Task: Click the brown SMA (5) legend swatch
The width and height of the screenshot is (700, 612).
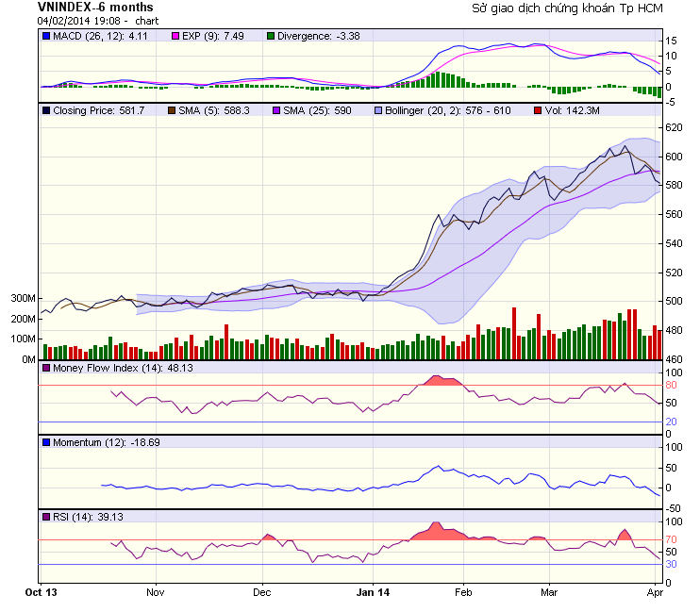Action: [172, 110]
